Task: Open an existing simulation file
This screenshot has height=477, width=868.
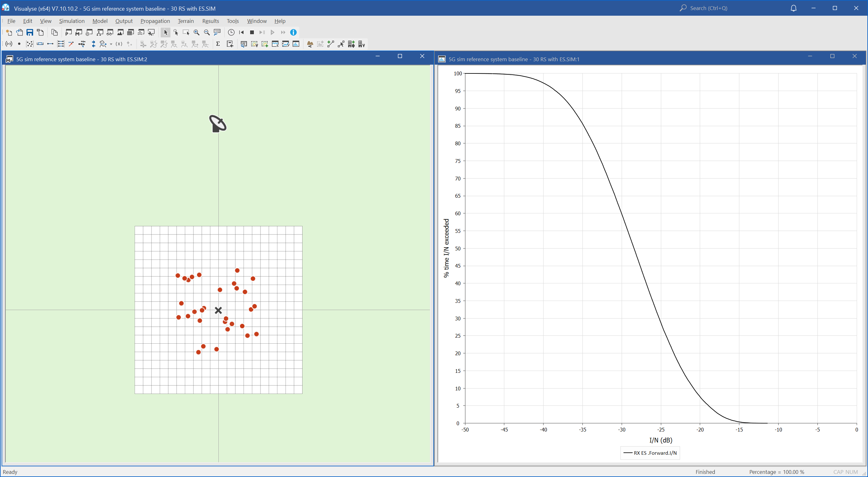Action: coord(19,32)
